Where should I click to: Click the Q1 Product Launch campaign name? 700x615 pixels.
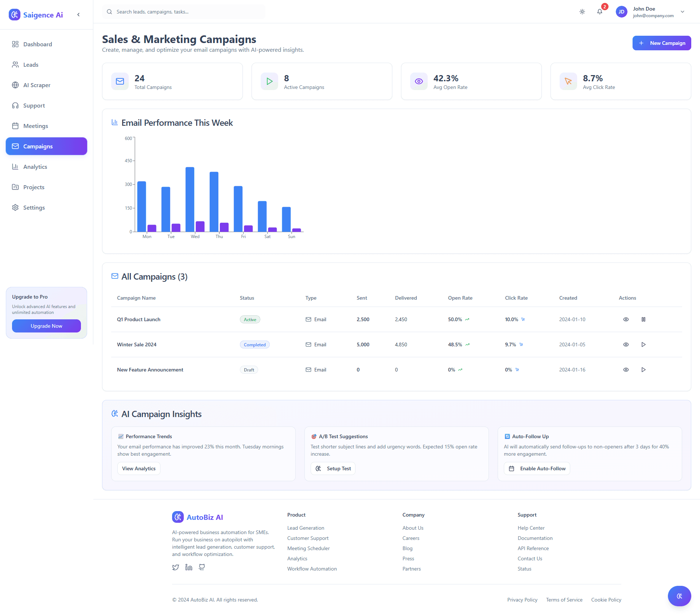(139, 319)
